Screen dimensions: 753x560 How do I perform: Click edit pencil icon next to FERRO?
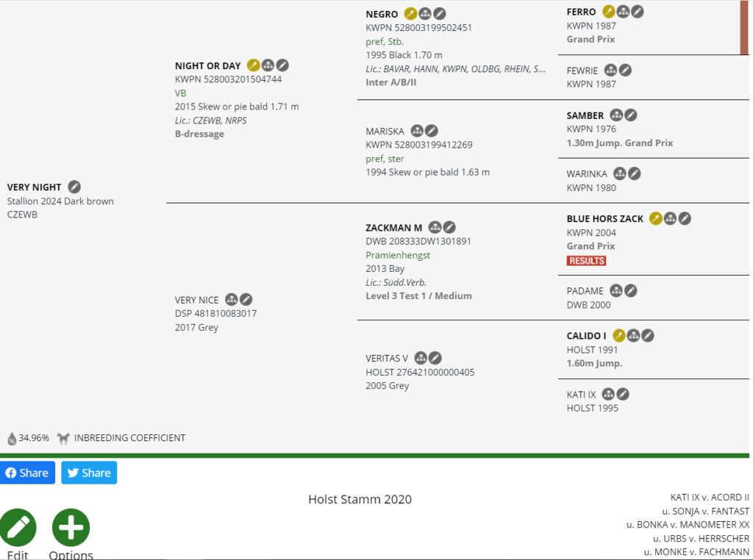point(638,12)
